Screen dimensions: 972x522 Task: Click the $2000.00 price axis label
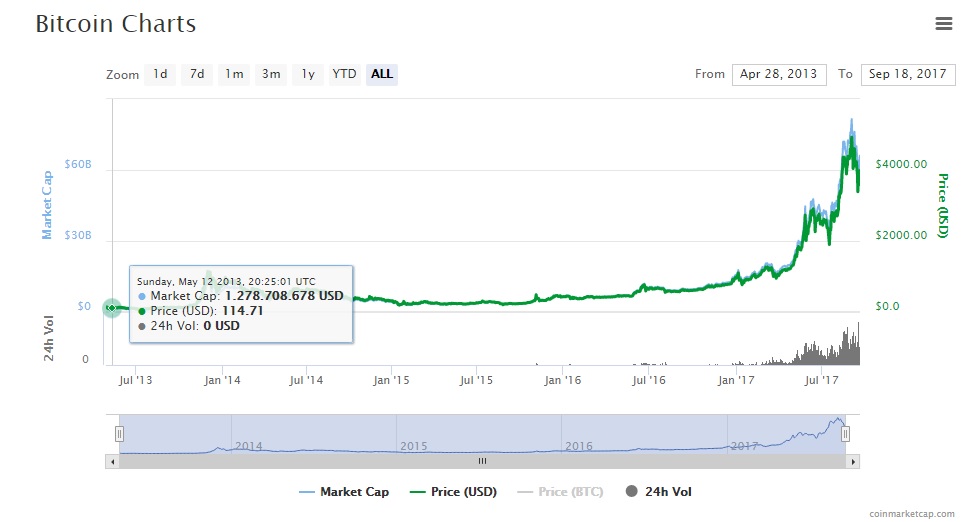(x=901, y=235)
